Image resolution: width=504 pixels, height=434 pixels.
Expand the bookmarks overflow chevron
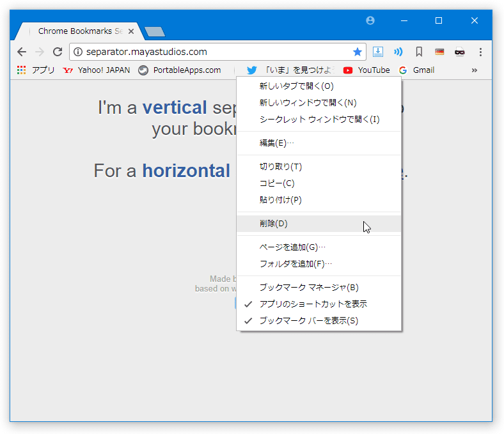(475, 70)
